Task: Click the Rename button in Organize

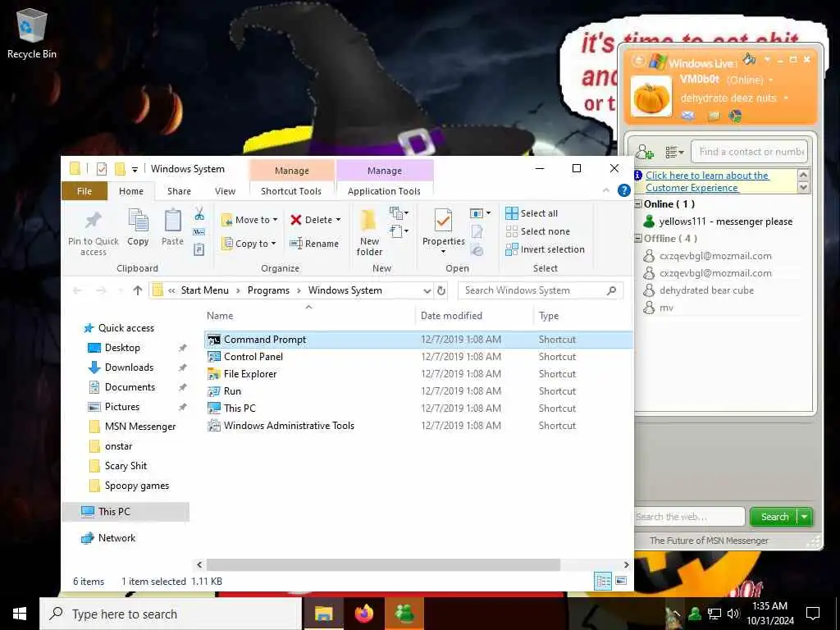Action: pyautogui.click(x=314, y=244)
